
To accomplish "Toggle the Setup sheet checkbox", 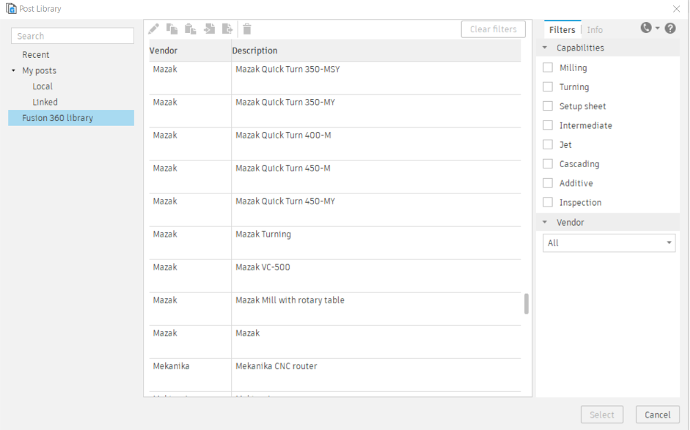I will pyautogui.click(x=548, y=106).
